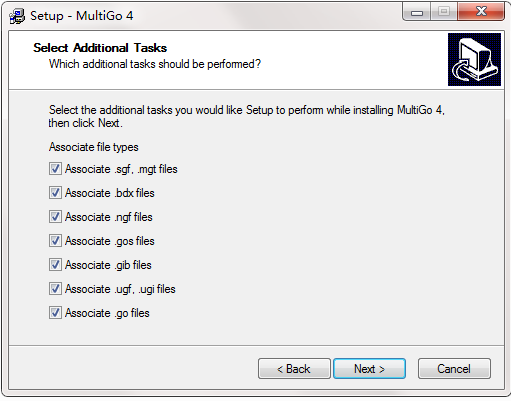Toggle the .ugf, .ugi files checkbox
Image resolution: width=511 pixels, height=401 pixels.
click(55, 289)
